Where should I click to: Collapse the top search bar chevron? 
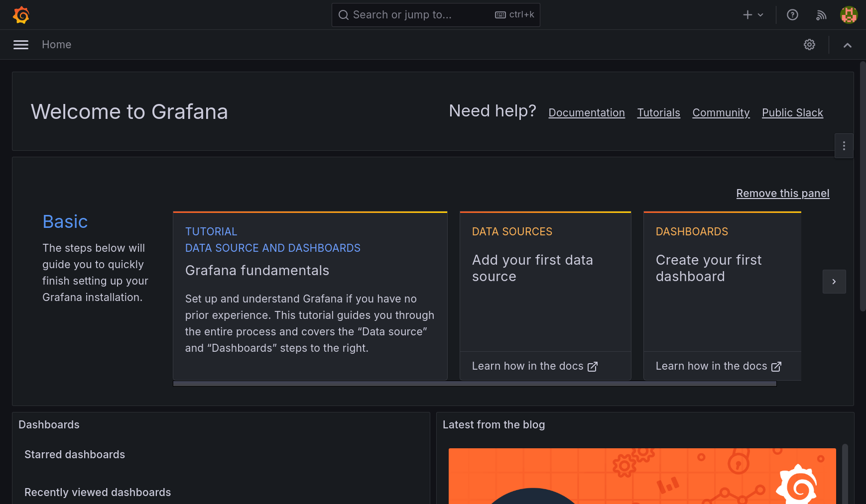pos(848,45)
